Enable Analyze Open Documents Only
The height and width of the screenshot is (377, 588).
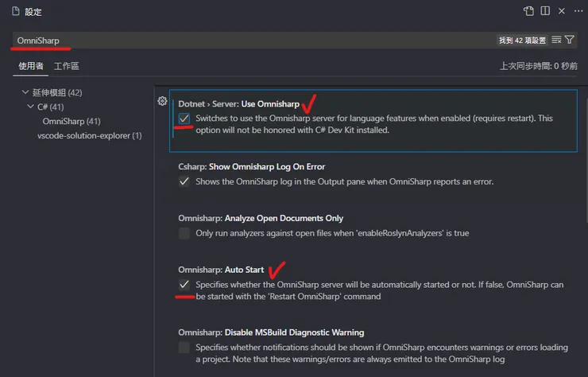pos(184,233)
